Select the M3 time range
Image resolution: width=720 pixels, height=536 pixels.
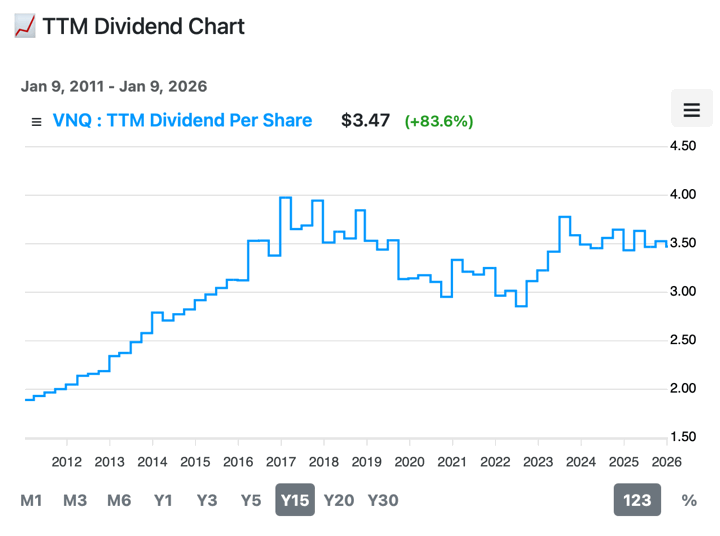point(75,500)
